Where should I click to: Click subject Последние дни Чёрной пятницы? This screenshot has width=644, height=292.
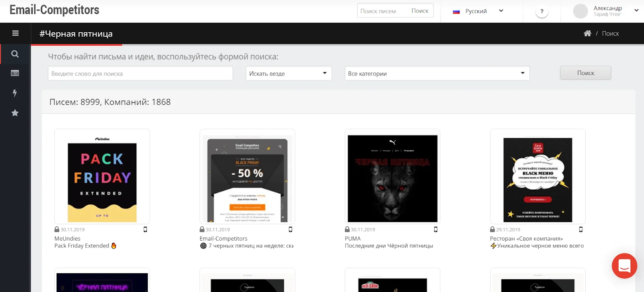[389, 246]
